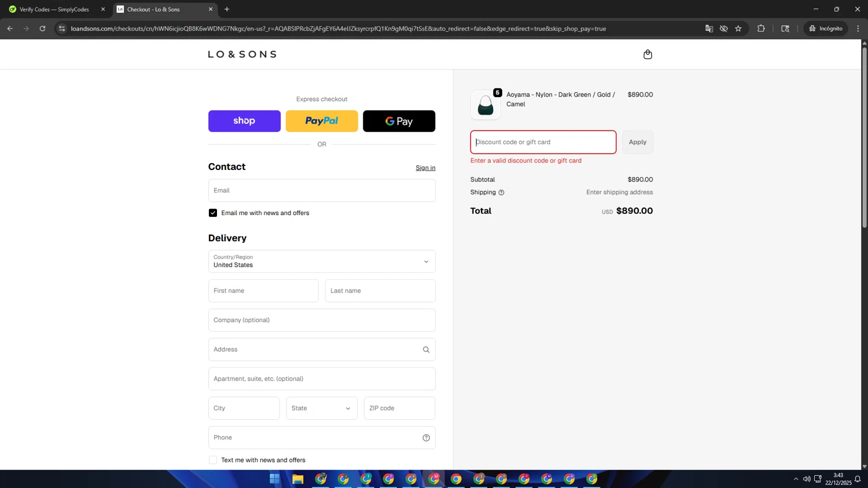Click the Aoyama - Nylon product name

coord(561,99)
